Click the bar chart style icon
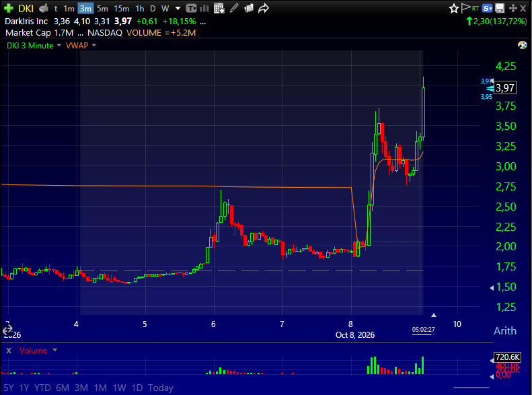This screenshot has width=532, height=395. click(204, 8)
